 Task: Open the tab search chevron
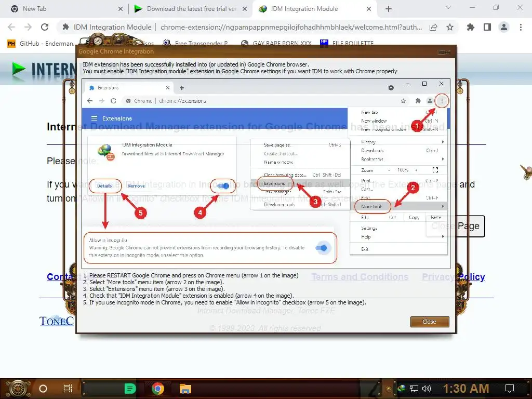[x=448, y=7]
